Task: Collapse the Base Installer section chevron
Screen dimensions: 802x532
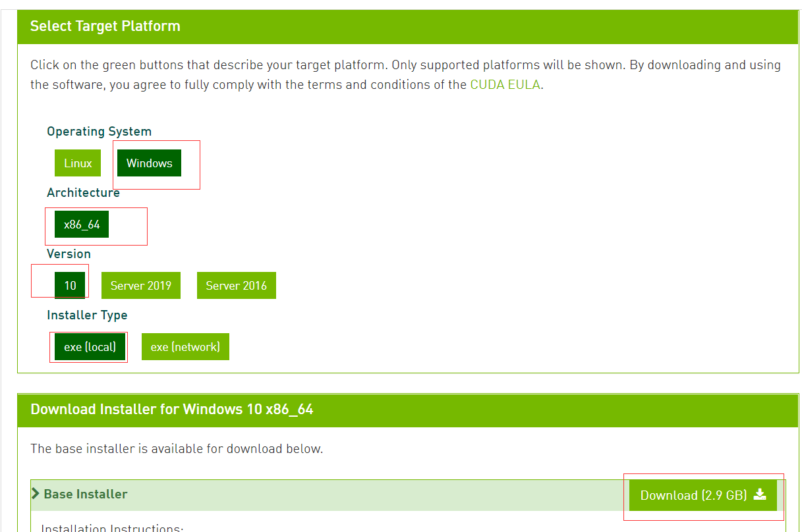Action: pos(36,494)
